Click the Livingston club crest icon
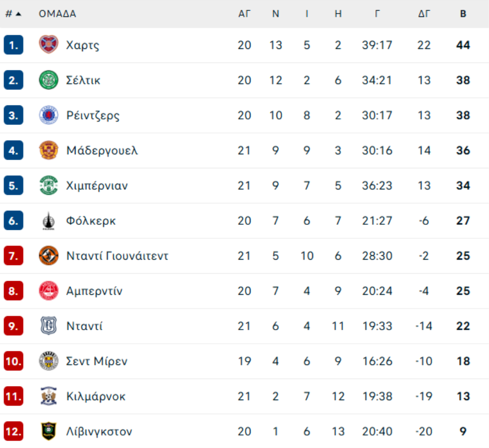The image size is (489, 448). [48, 432]
